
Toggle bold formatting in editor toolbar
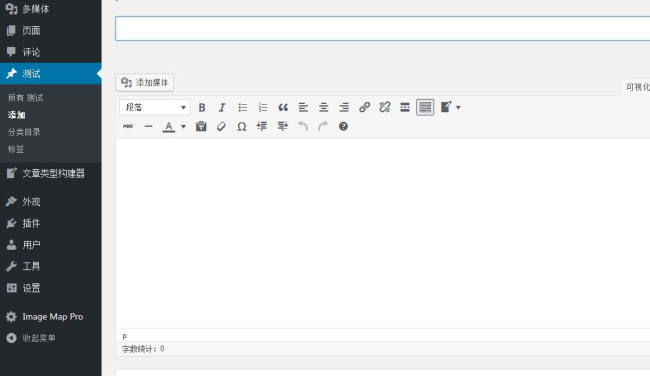click(x=202, y=107)
